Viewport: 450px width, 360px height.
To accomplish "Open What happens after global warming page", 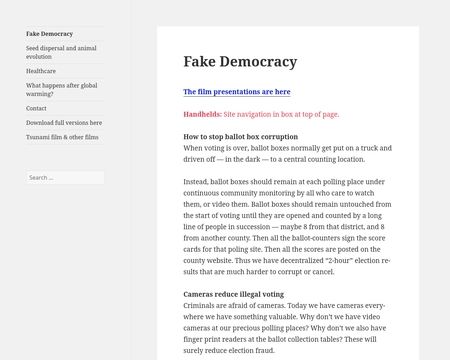I will tap(62, 90).
